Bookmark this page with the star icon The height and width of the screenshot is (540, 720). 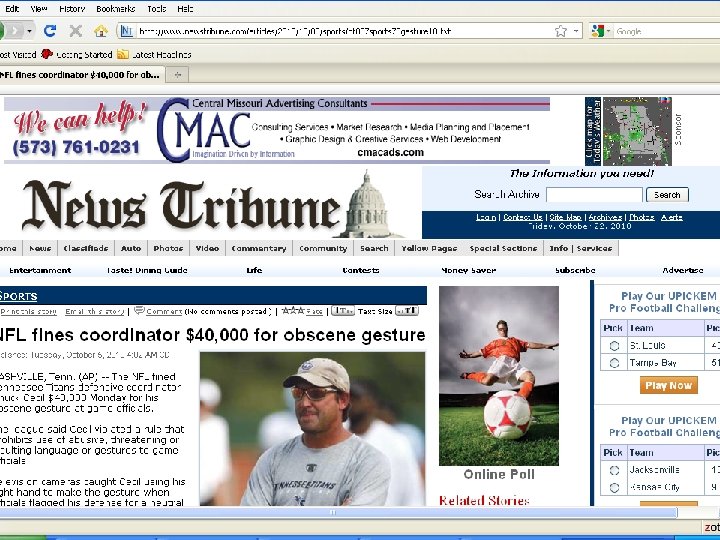point(561,31)
